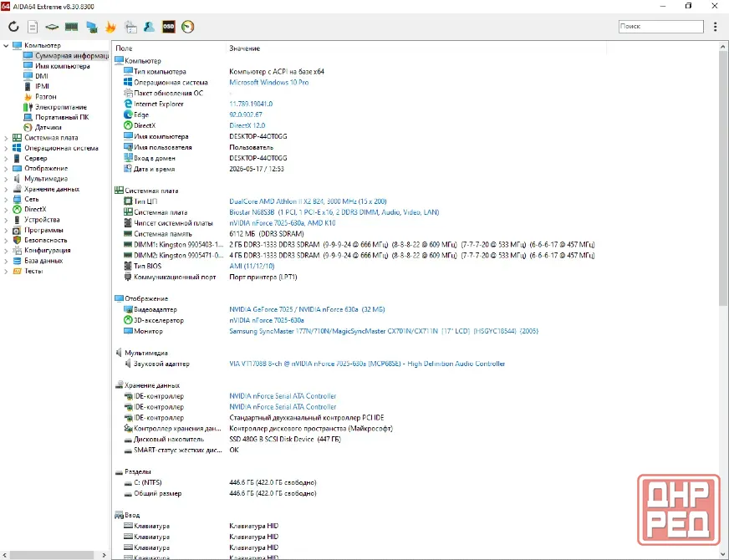This screenshot has height=560, width=729.
Task: Open the OSD panel toolbar icon
Action: coord(168,27)
